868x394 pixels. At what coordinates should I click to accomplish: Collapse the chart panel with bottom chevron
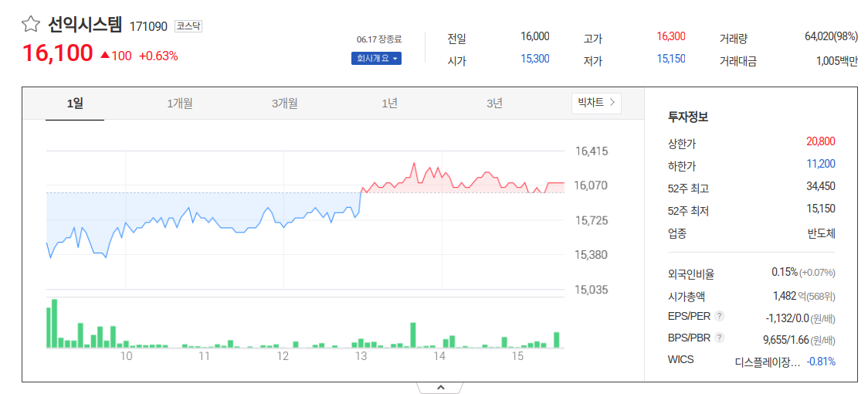click(x=441, y=387)
